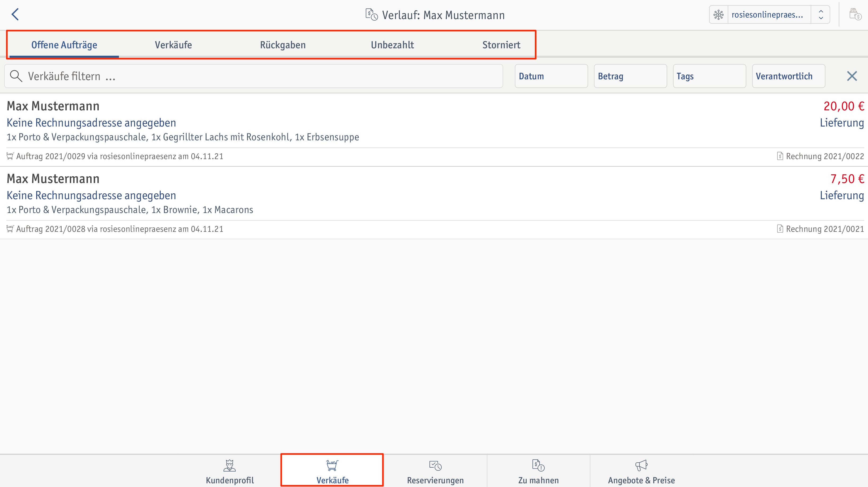Click Keine Rechnungsadresse angegeben in Auftrag 2021/0029
Screen dimensions: 868x487
pyautogui.click(x=91, y=123)
